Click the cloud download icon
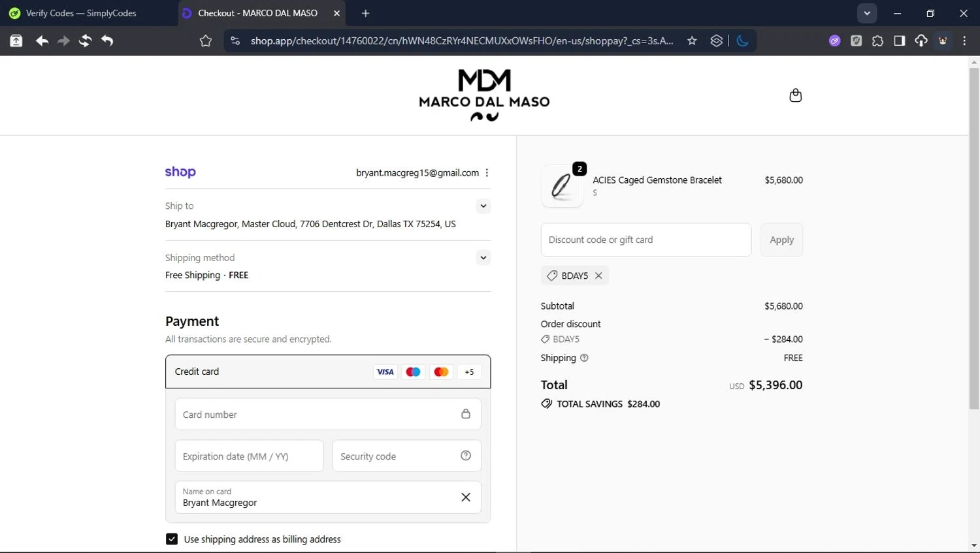The width and height of the screenshot is (980, 553). pyautogui.click(x=921, y=41)
